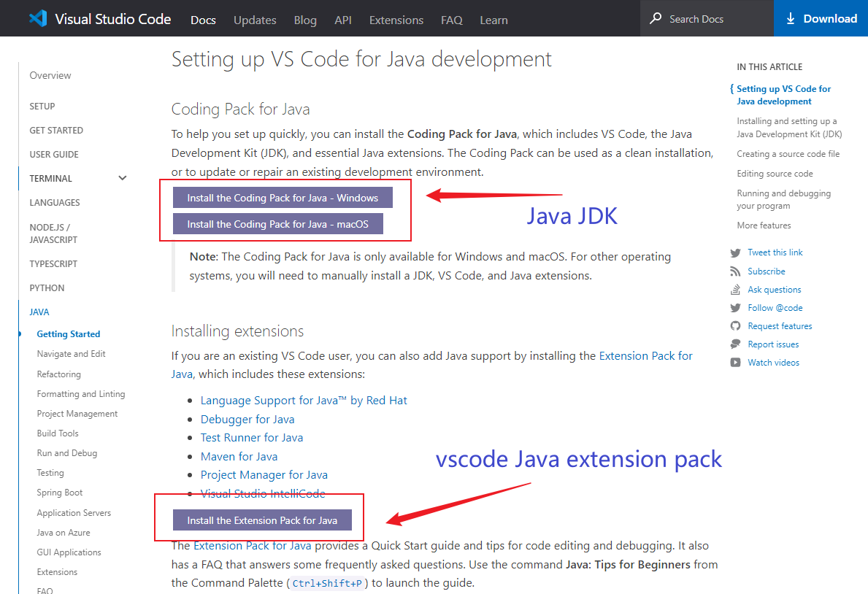Click the blue Download button

point(821,18)
